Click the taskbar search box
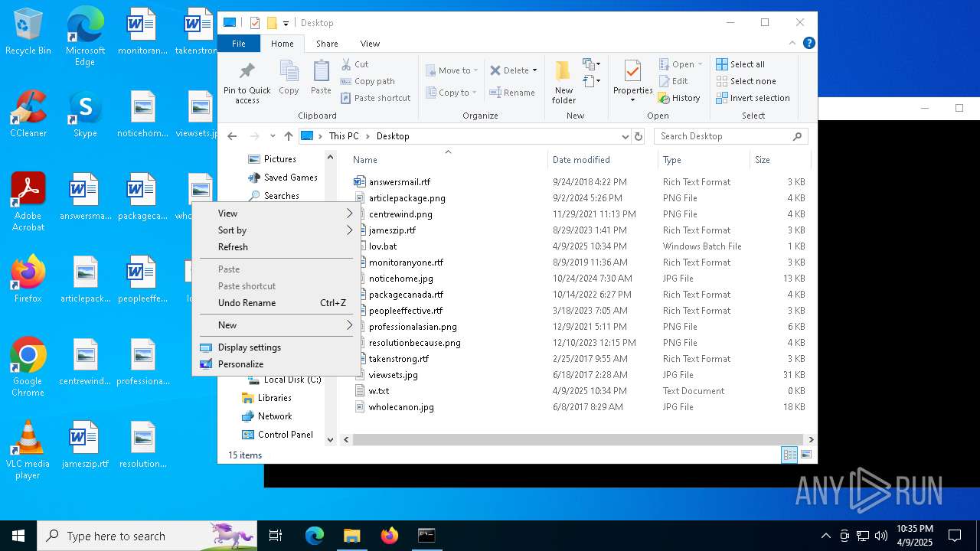980x551 pixels. point(147,536)
